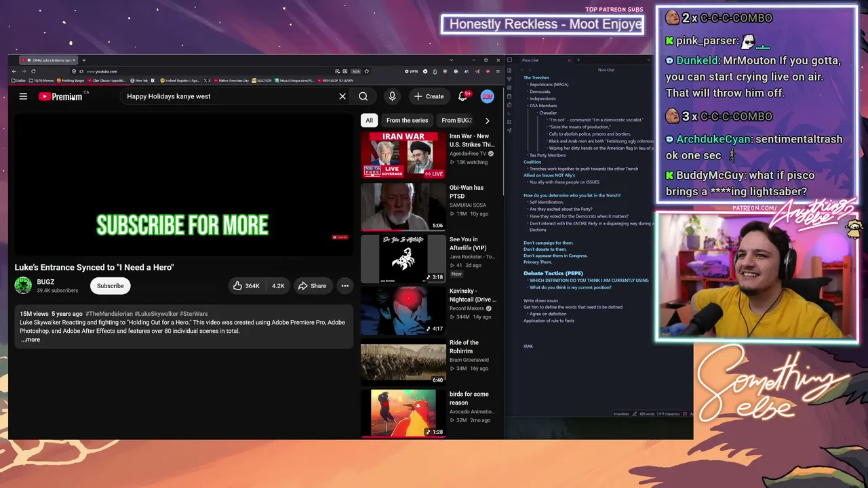Switch to the Pisco Chat note tab
Screen dimensions: 868x488
click(x=530, y=60)
